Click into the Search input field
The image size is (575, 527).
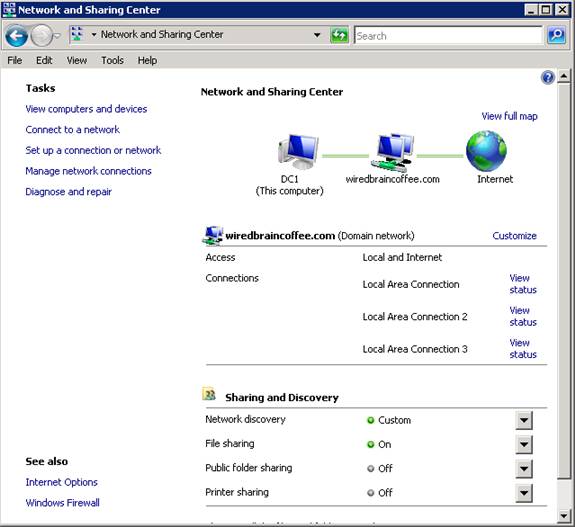[x=448, y=36]
